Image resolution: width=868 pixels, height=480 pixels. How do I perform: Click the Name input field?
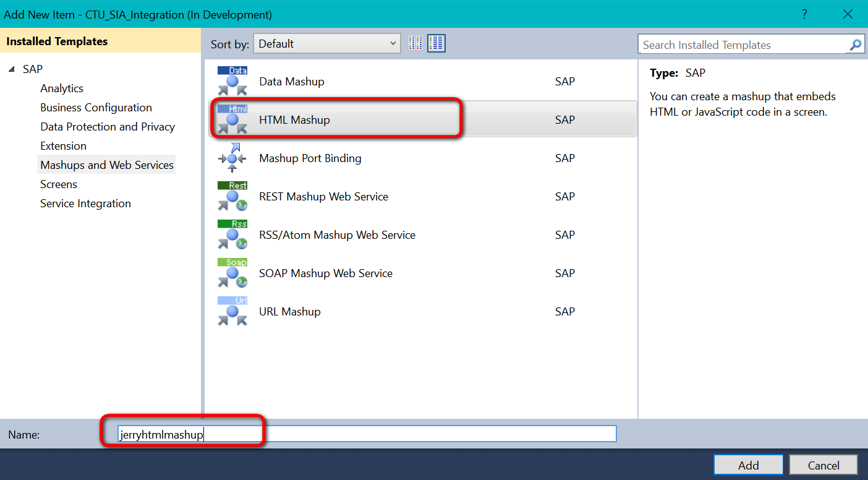(367, 434)
